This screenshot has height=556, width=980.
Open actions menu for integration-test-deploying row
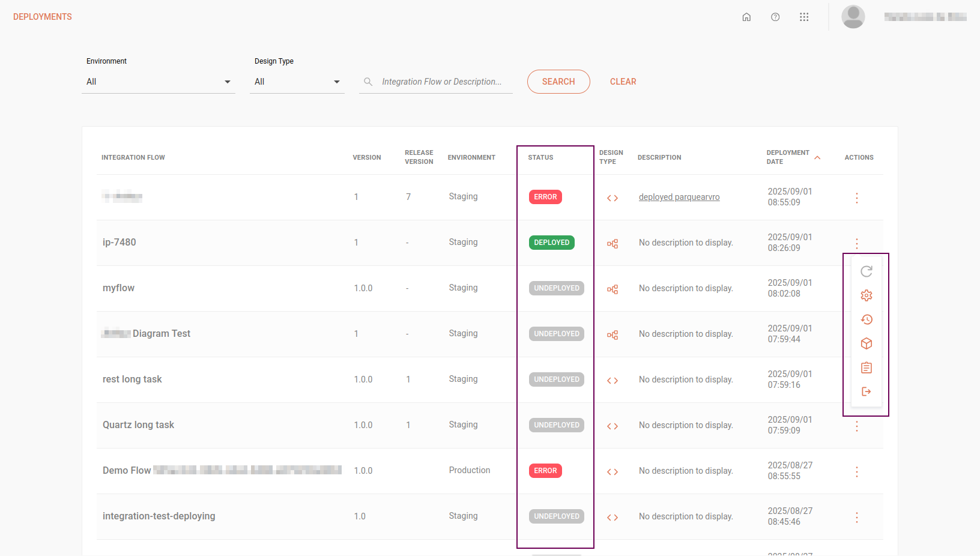[x=856, y=518]
